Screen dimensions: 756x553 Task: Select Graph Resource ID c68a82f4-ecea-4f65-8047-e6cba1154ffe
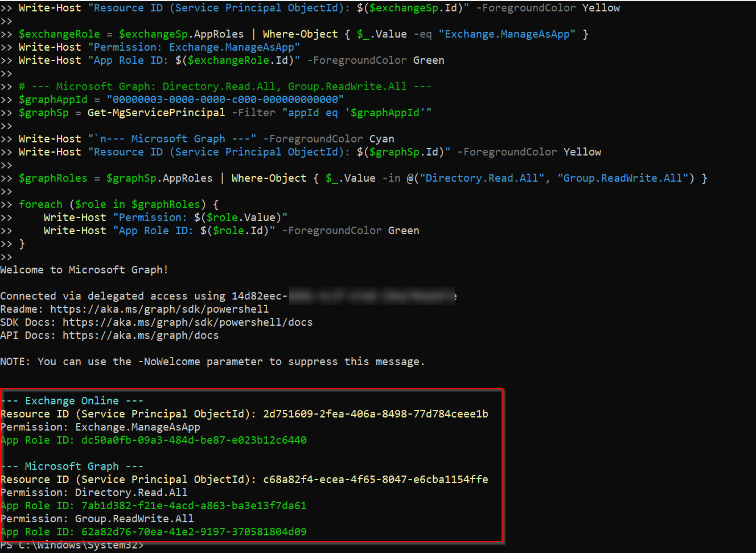[376, 480]
